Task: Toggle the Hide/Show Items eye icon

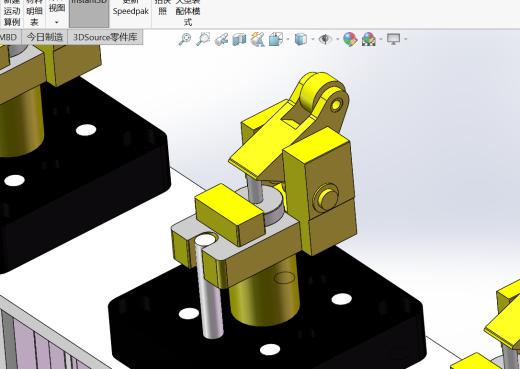Action: pyautogui.click(x=325, y=39)
